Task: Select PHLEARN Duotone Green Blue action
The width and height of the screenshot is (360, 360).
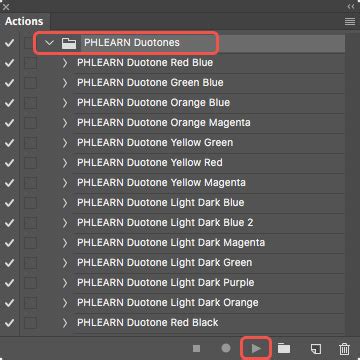Action: [150, 83]
